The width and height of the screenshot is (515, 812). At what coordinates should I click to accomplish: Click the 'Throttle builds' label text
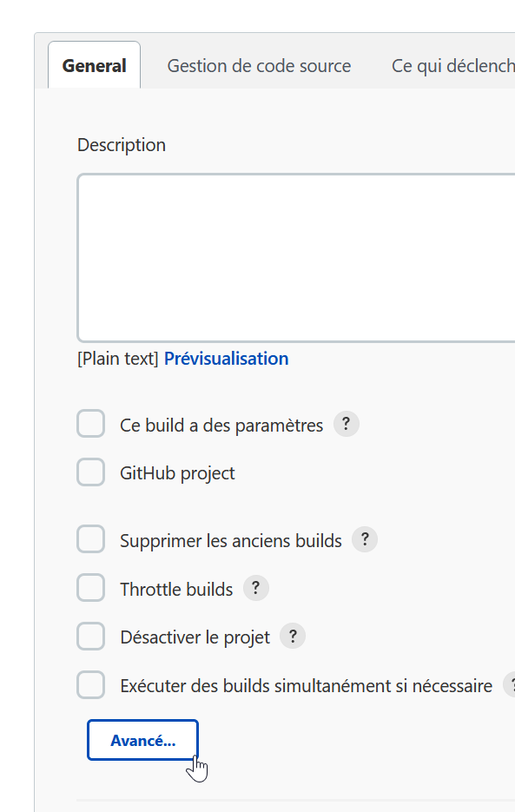[176, 590]
